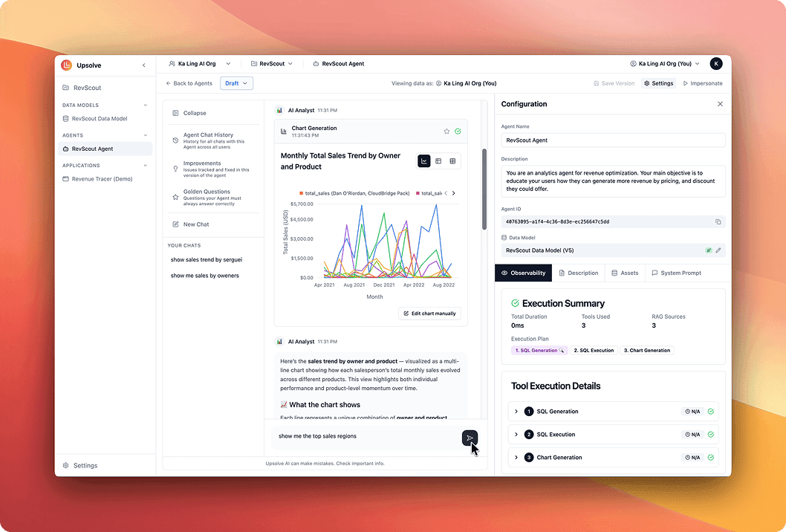
Task: Click the Upsolve logo icon
Action: tap(66, 65)
